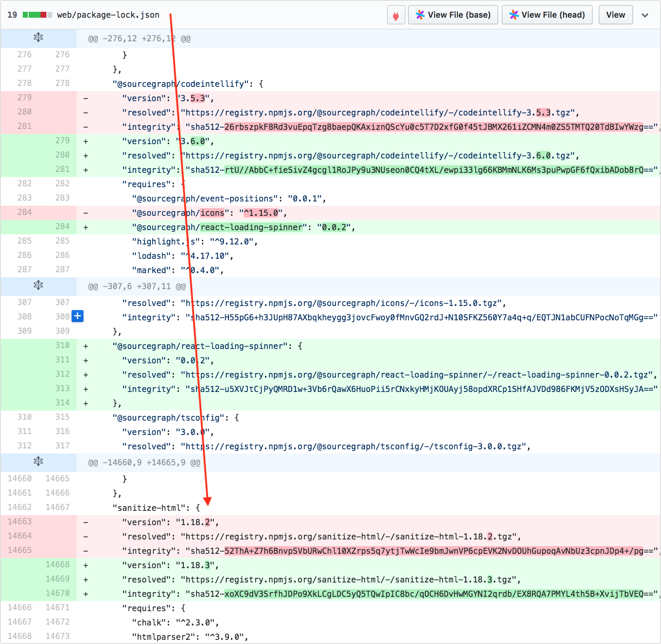Click the added "@sourcegraph/react-loading-spinner": { line
The height and width of the screenshot is (644, 661).
point(207,346)
